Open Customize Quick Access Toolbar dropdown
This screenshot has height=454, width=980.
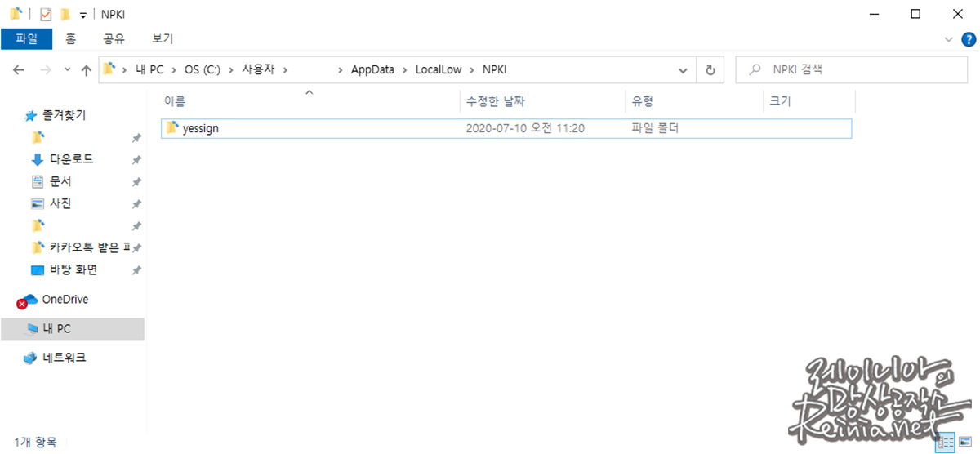[82, 15]
